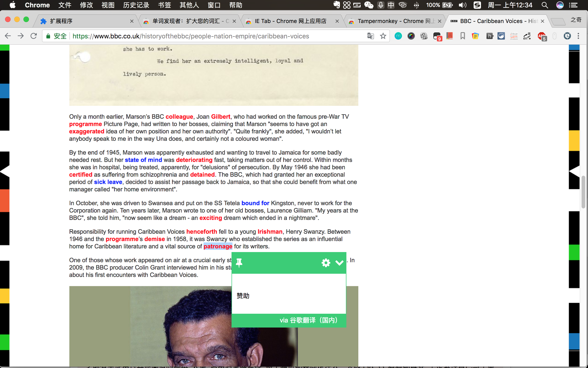This screenshot has width=588, height=368.
Task: Open the AdBlock Plus extension icon
Action: (x=541, y=36)
